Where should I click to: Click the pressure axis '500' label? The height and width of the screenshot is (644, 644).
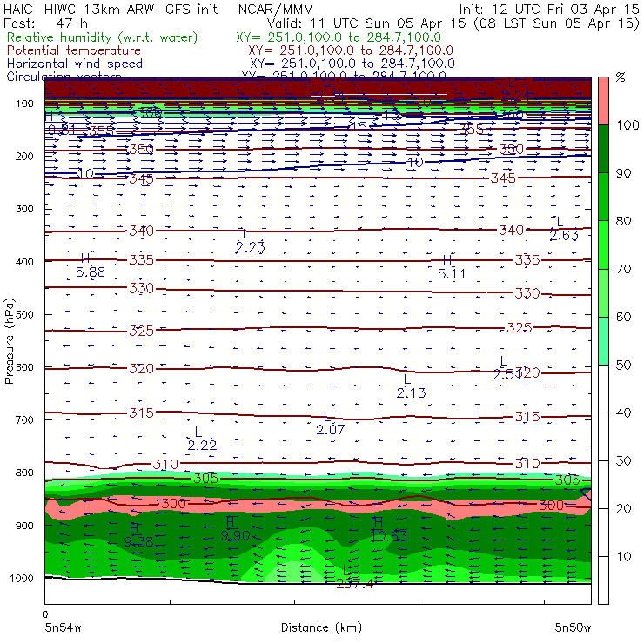point(24,314)
